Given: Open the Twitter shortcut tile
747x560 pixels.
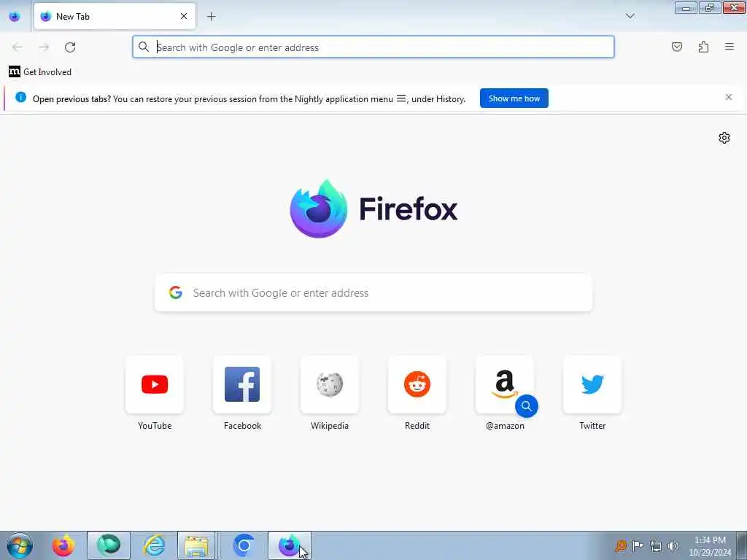Looking at the screenshot, I should coord(592,384).
